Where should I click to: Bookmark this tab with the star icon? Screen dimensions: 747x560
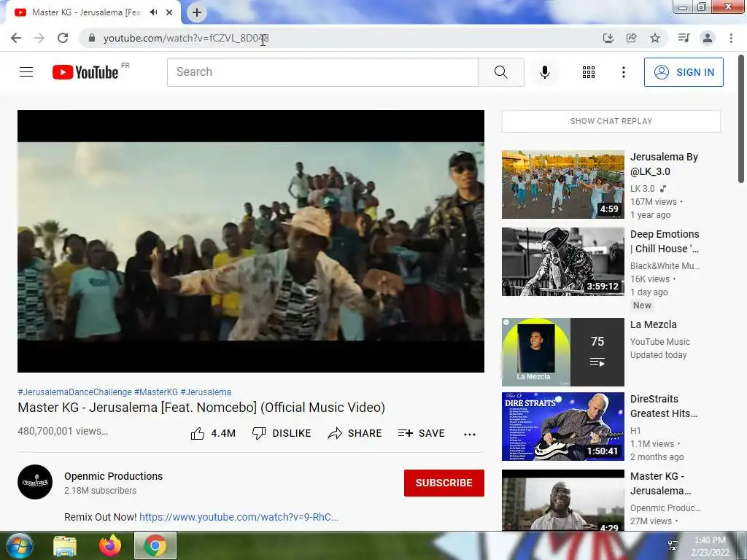[655, 38]
